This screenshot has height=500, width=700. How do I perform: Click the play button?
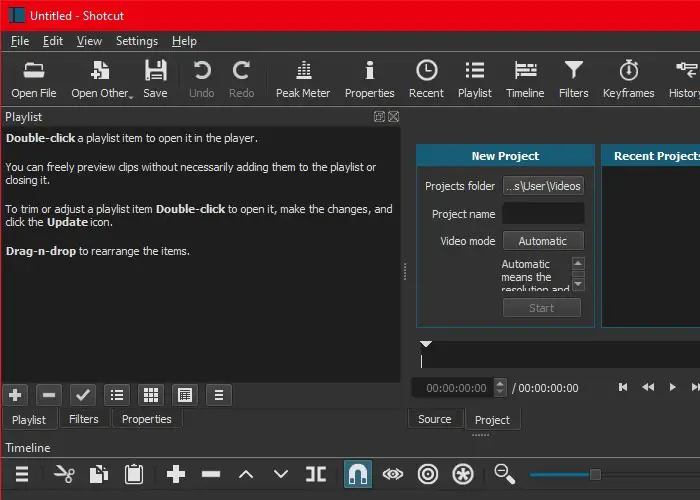[x=672, y=387]
